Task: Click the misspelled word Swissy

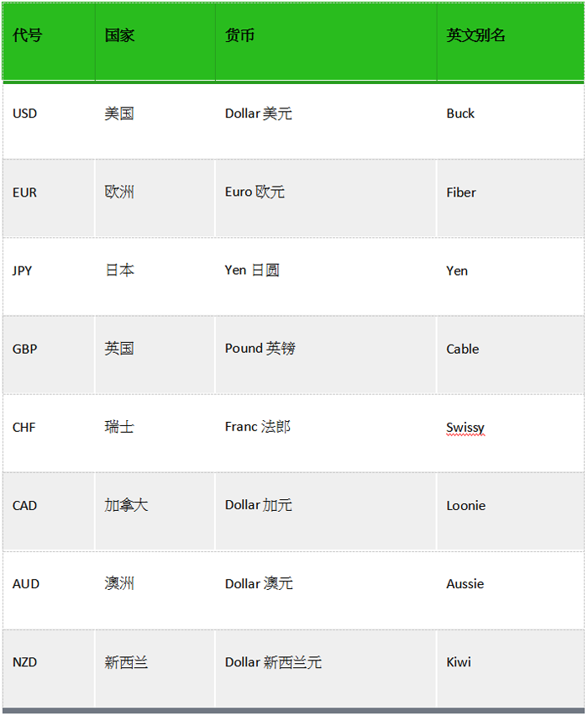Action: point(465,428)
